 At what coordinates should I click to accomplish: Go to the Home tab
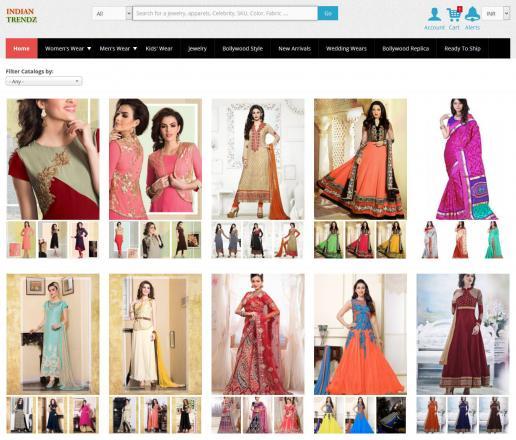point(22,48)
